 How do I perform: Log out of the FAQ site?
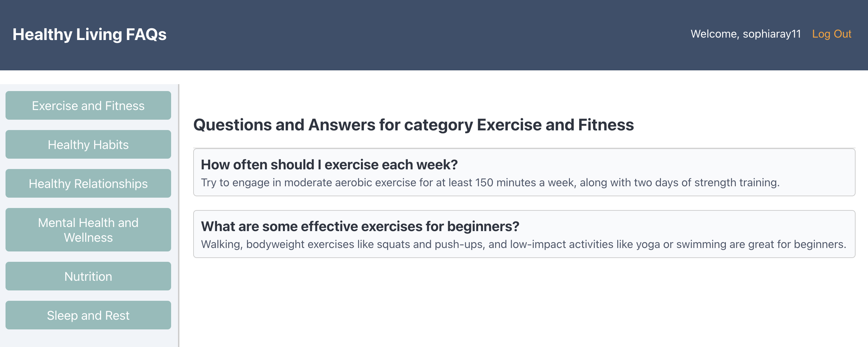coord(832,33)
